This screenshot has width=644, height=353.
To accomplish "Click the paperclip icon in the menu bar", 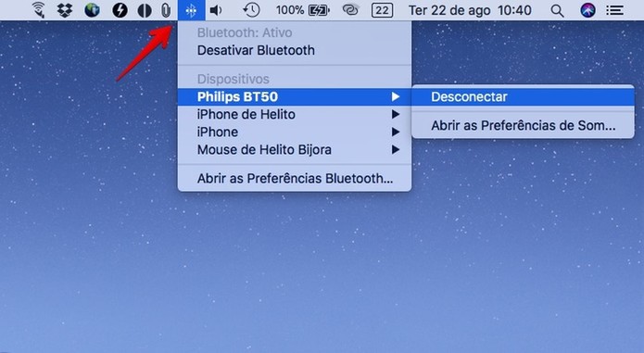I will pos(166,10).
